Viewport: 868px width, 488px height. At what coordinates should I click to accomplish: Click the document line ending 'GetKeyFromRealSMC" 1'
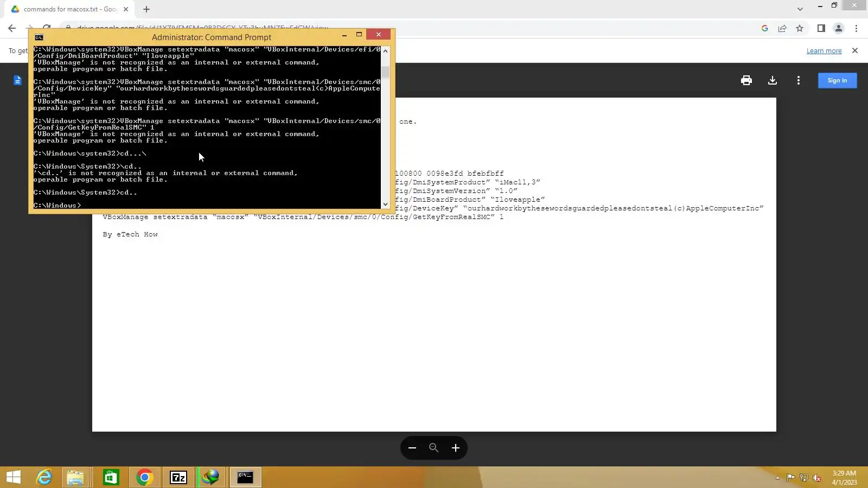pos(303,217)
